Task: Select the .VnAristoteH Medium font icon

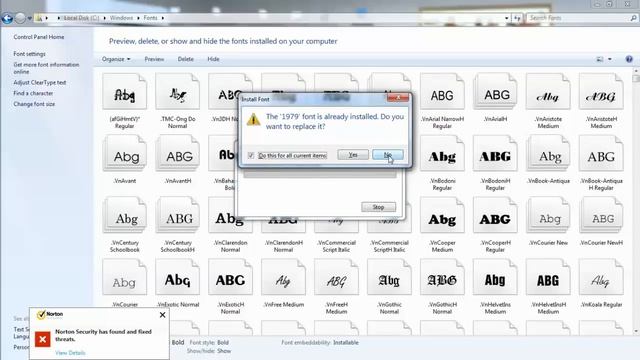Action: (601, 92)
